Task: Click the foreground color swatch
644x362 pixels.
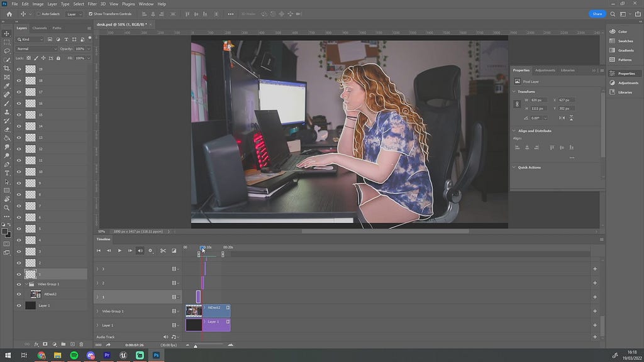Action: click(4, 231)
